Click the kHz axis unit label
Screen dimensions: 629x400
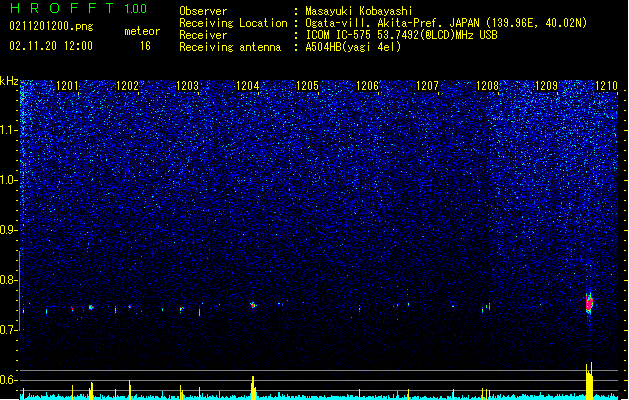9,81
